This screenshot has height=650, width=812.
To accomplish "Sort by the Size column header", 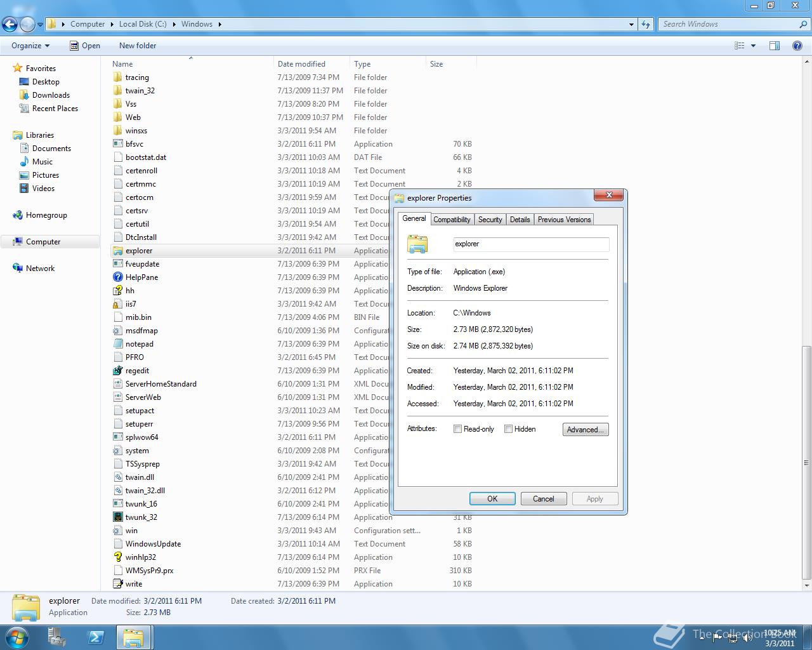I will (451, 64).
